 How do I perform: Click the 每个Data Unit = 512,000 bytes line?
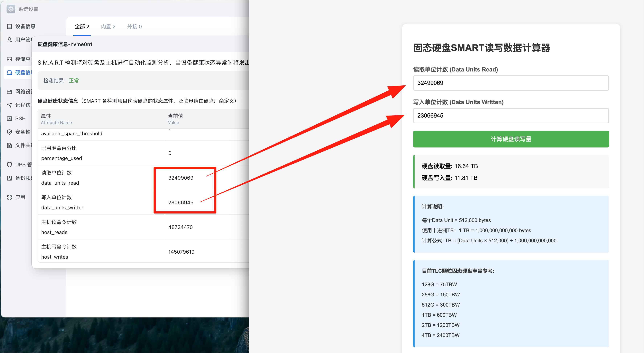[x=456, y=220]
